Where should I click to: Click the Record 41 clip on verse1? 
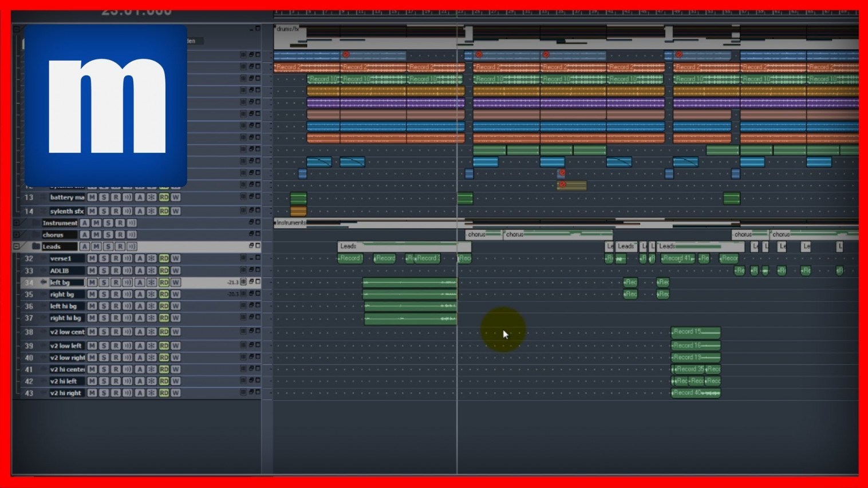[677, 259]
